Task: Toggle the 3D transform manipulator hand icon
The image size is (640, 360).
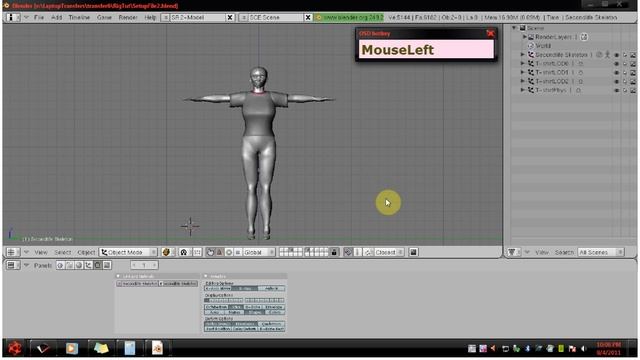Action: tap(210, 252)
